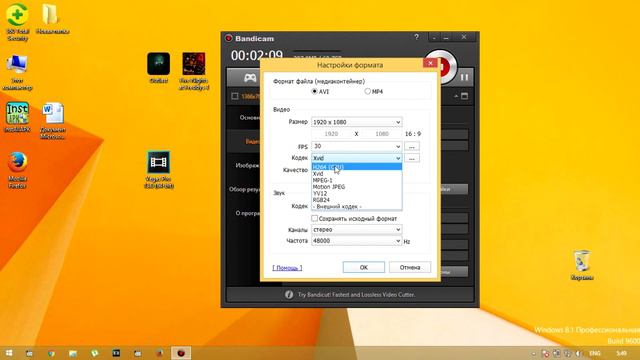Open the Помощь help link
Screen dimensions: 640x360
(287, 268)
